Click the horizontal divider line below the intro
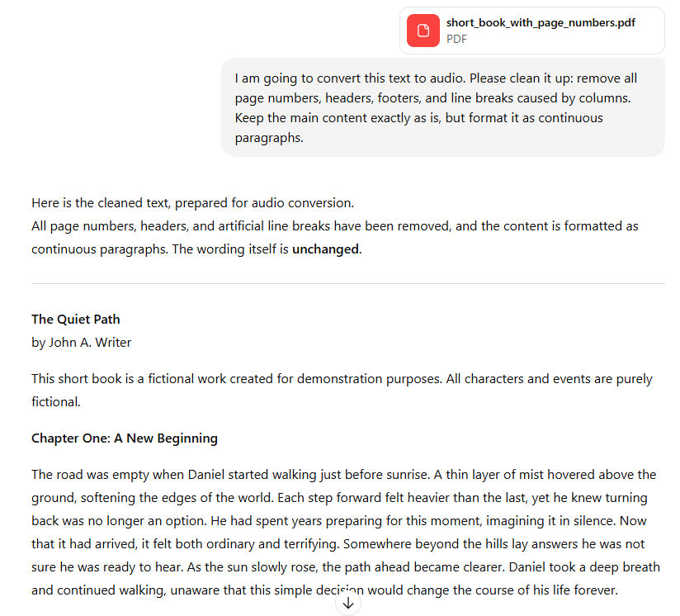680x616 pixels. click(x=347, y=283)
